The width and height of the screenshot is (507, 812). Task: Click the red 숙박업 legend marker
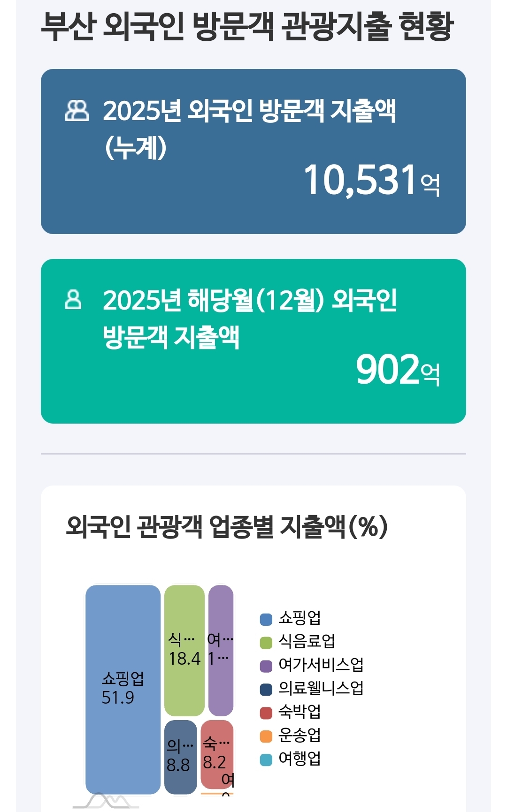pos(266,713)
